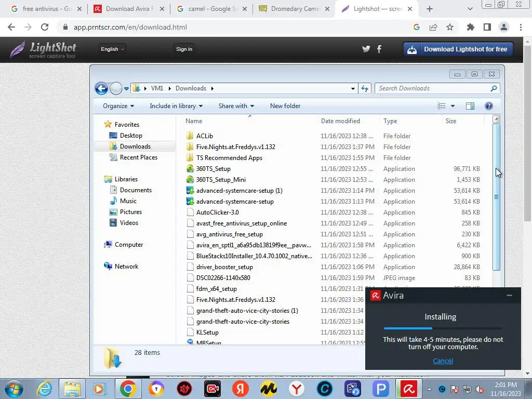The width and height of the screenshot is (532, 399).
Task: Select the AutoClicker-3.0 file
Action: click(x=218, y=212)
